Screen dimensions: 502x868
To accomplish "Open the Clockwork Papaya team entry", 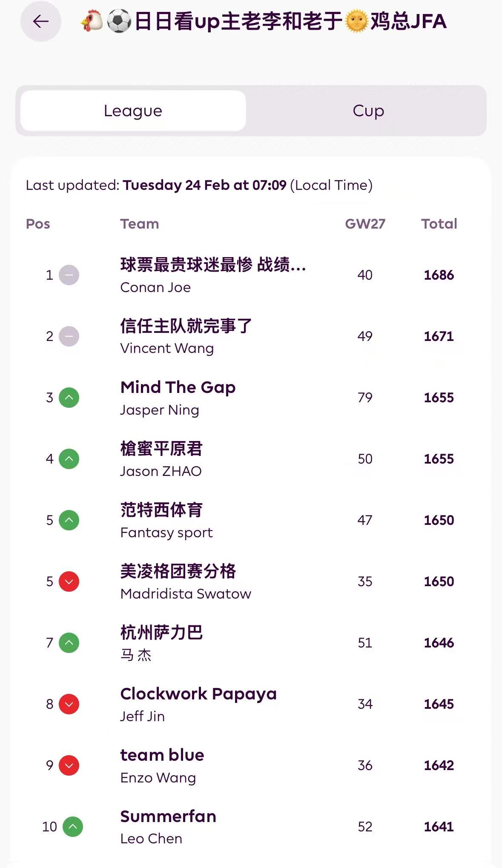I will coord(198,694).
